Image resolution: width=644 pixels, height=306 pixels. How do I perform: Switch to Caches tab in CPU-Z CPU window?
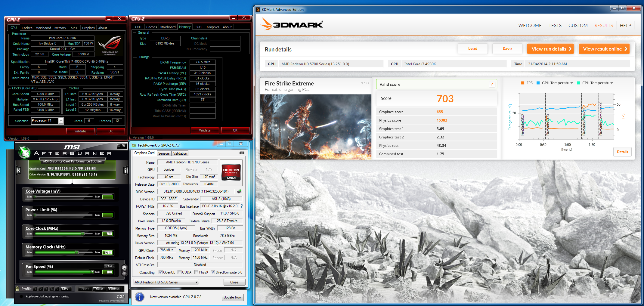(27, 28)
